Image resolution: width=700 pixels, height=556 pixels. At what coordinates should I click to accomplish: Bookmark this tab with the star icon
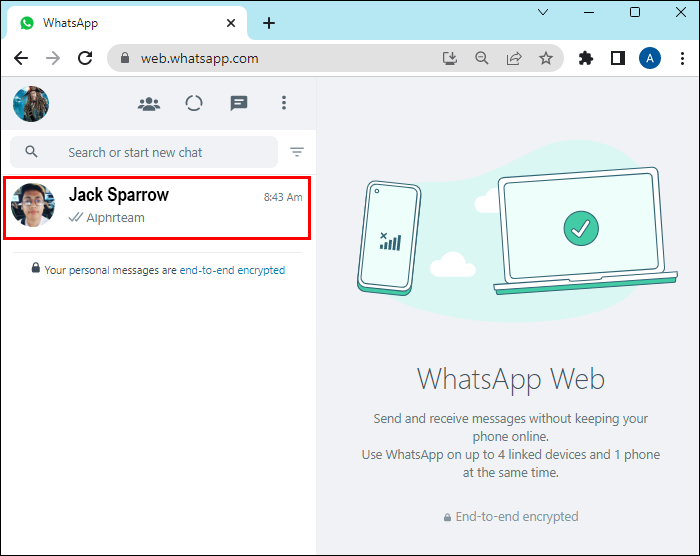[x=546, y=58]
